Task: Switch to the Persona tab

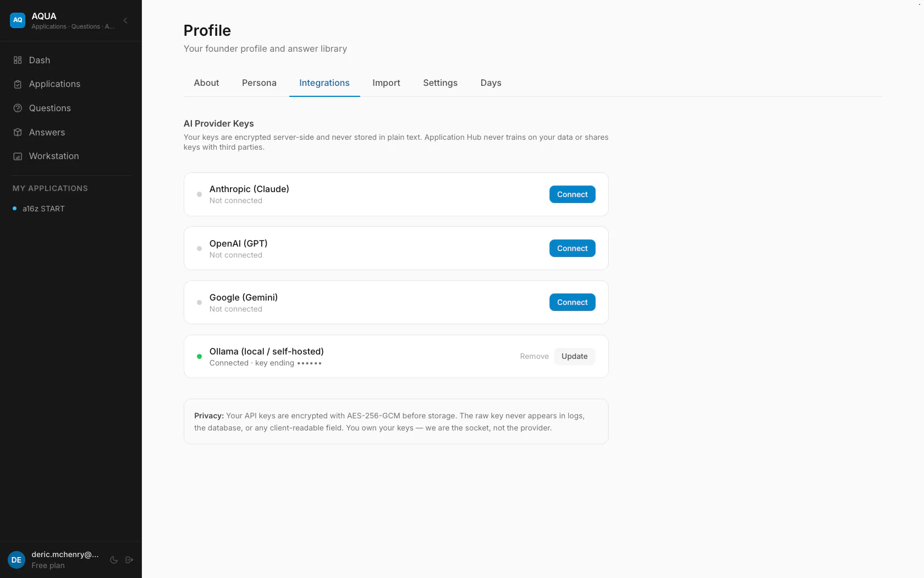Action: point(259,83)
